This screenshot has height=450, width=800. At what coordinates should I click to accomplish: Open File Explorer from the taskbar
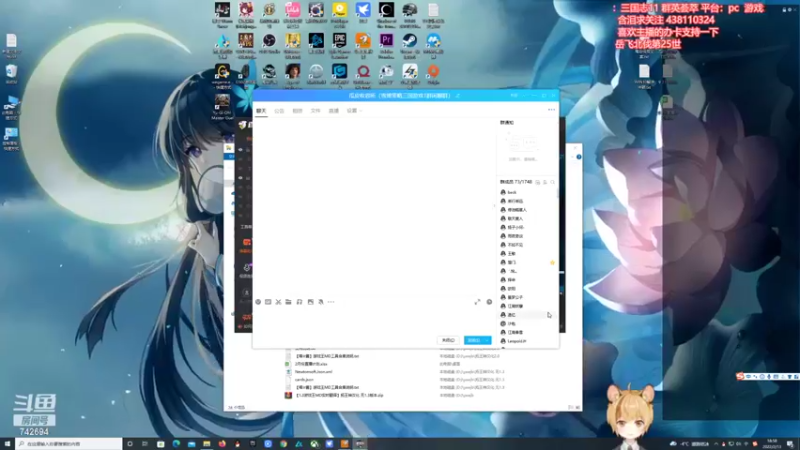click(x=207, y=444)
